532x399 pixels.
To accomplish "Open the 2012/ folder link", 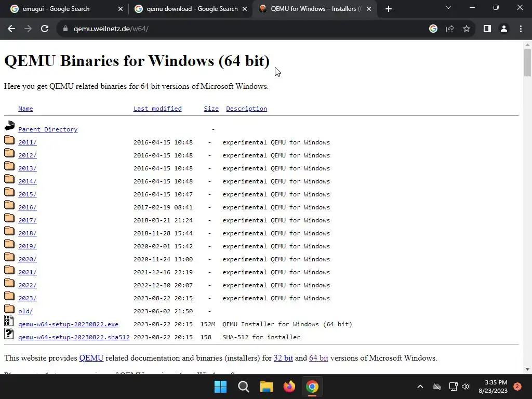I will [28, 155].
